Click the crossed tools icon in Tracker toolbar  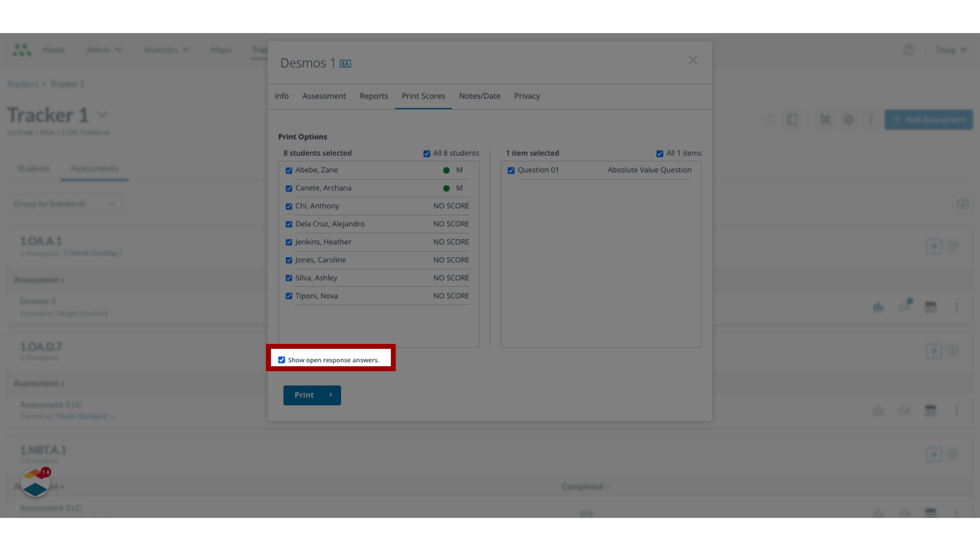pyautogui.click(x=825, y=120)
